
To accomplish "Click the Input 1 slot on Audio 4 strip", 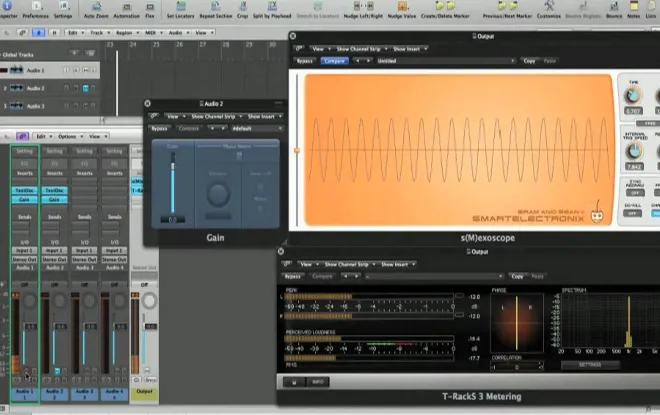I will (114, 250).
